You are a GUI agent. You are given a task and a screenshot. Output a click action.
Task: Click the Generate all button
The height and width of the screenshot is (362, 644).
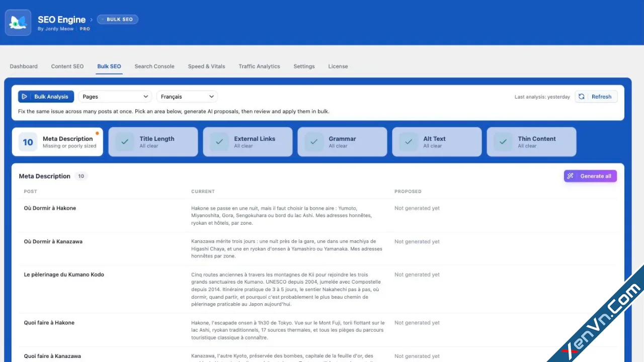point(590,176)
